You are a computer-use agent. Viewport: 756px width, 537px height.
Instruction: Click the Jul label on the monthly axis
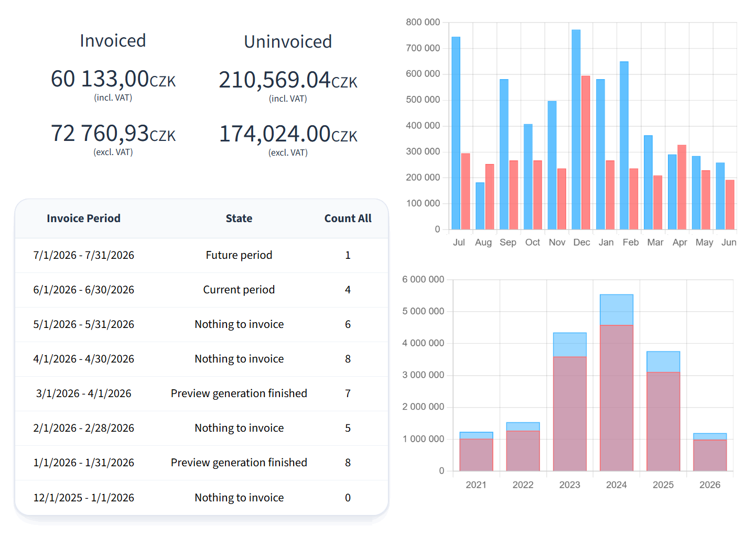459,243
